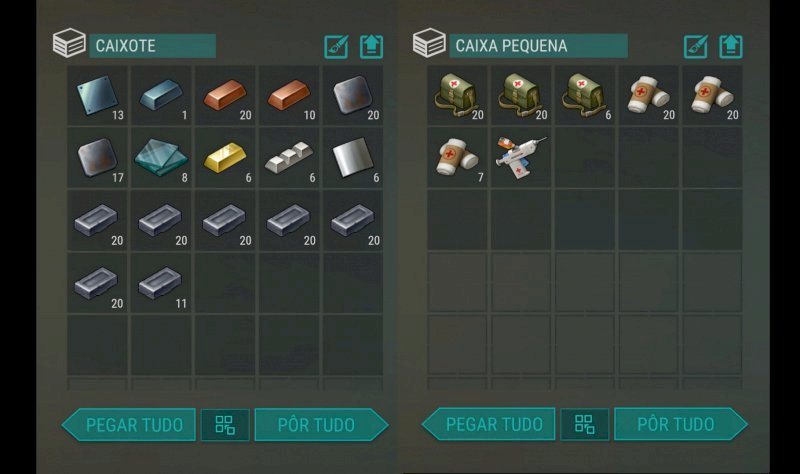Viewport: 800px width, 474px height.
Task: Select the glass panes stack of 8
Action: point(161,158)
